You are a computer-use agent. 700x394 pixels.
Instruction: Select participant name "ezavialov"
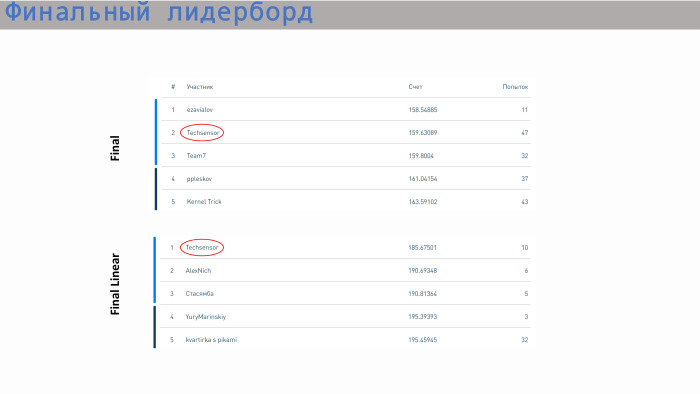point(200,110)
